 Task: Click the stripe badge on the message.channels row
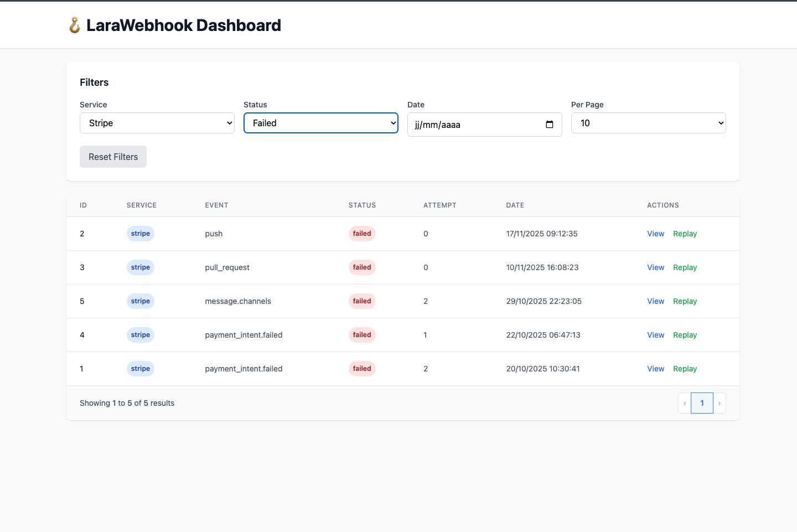(140, 301)
